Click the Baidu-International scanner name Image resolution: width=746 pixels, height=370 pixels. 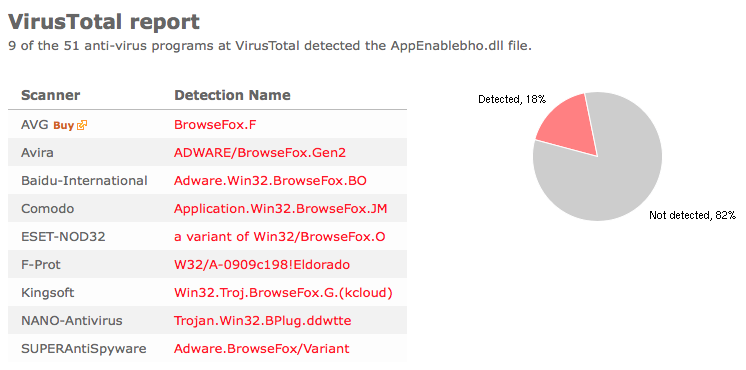[x=84, y=181]
